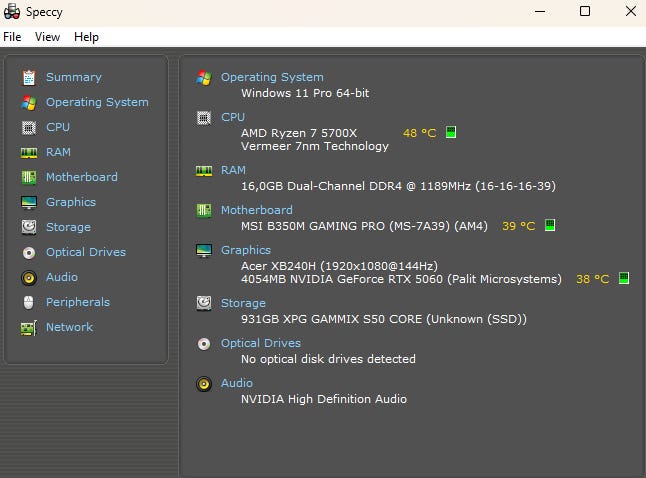Open the Operating System heading link
Viewport: 646px width, 478px height.
click(x=272, y=77)
